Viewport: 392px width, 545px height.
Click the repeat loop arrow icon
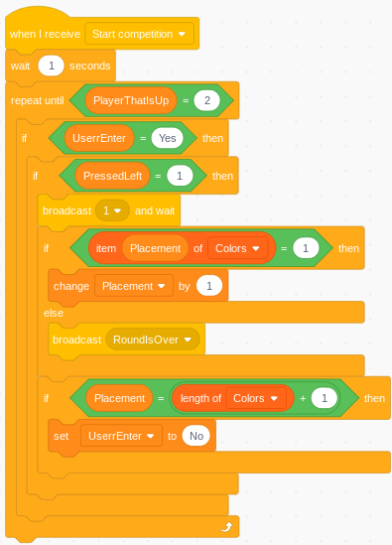click(226, 527)
